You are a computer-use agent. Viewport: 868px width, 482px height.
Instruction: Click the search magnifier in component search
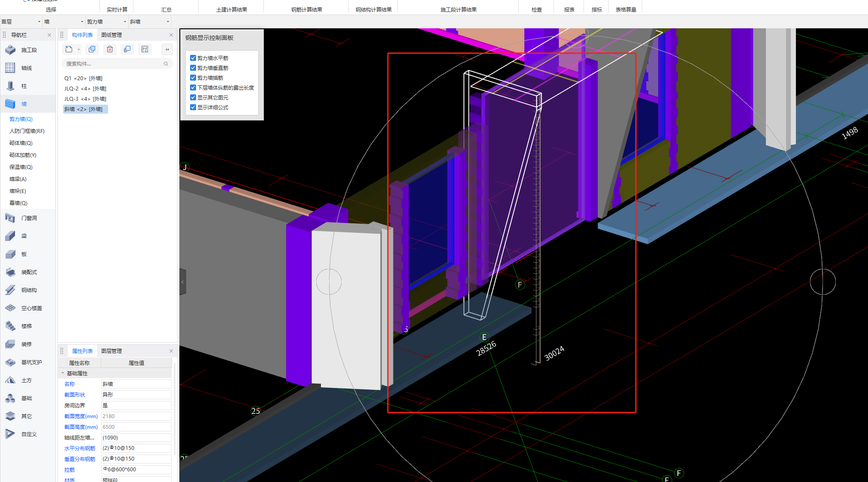tap(166, 64)
